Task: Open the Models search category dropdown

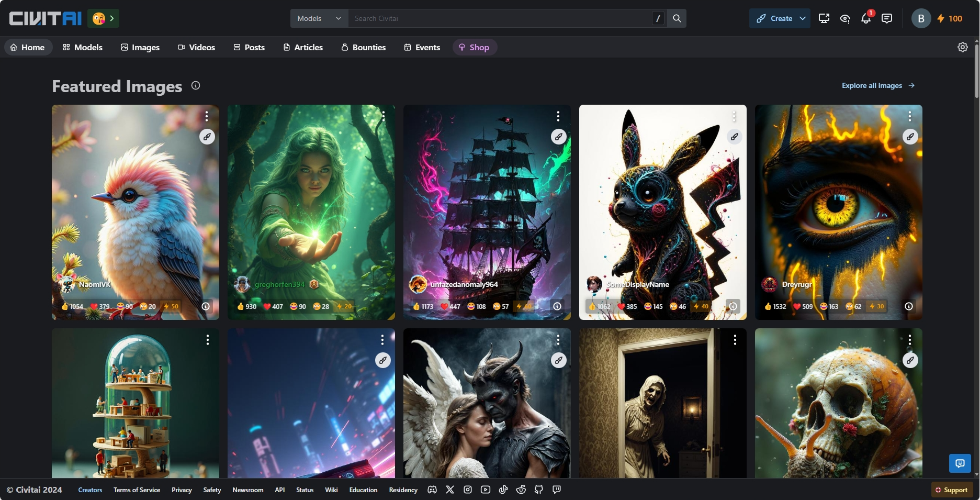Action: [319, 18]
